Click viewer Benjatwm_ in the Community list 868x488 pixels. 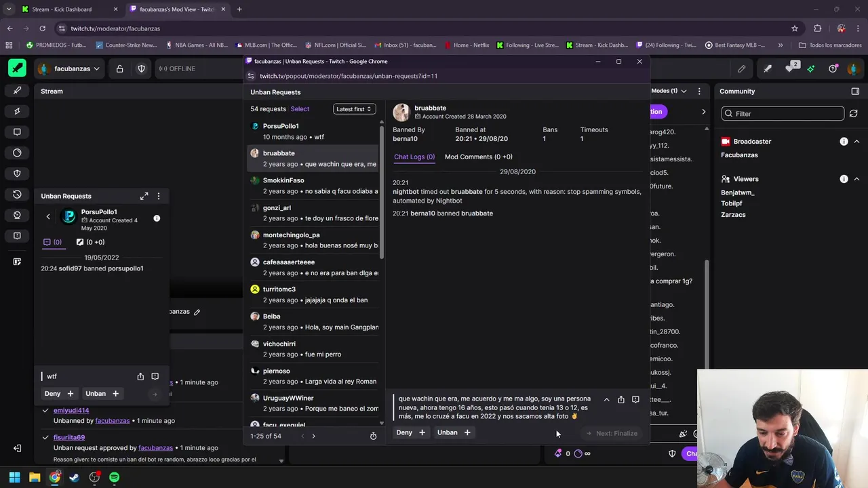[x=738, y=192]
